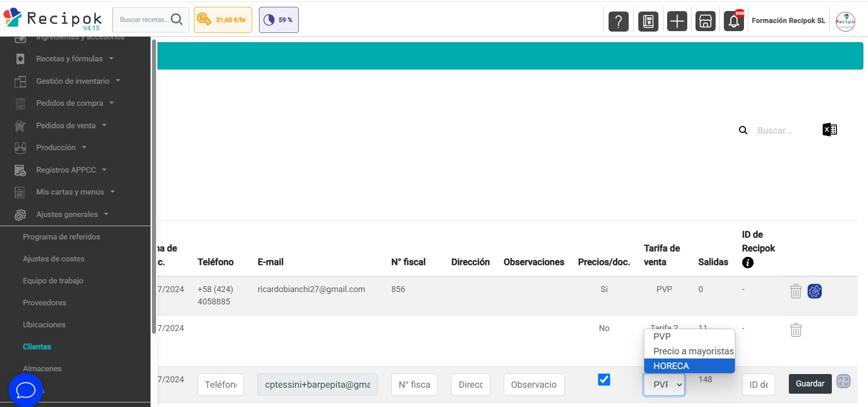
Task: Click the Guardar button
Action: 810,384
